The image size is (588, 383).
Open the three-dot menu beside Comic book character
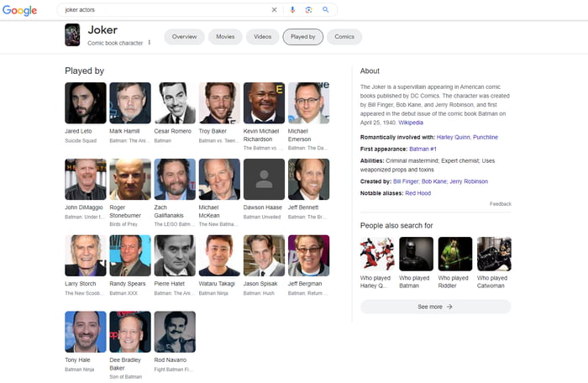point(150,42)
